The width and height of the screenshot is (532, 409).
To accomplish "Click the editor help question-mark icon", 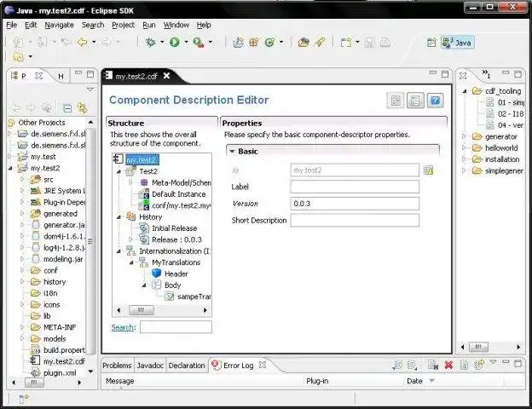I will click(x=436, y=101).
